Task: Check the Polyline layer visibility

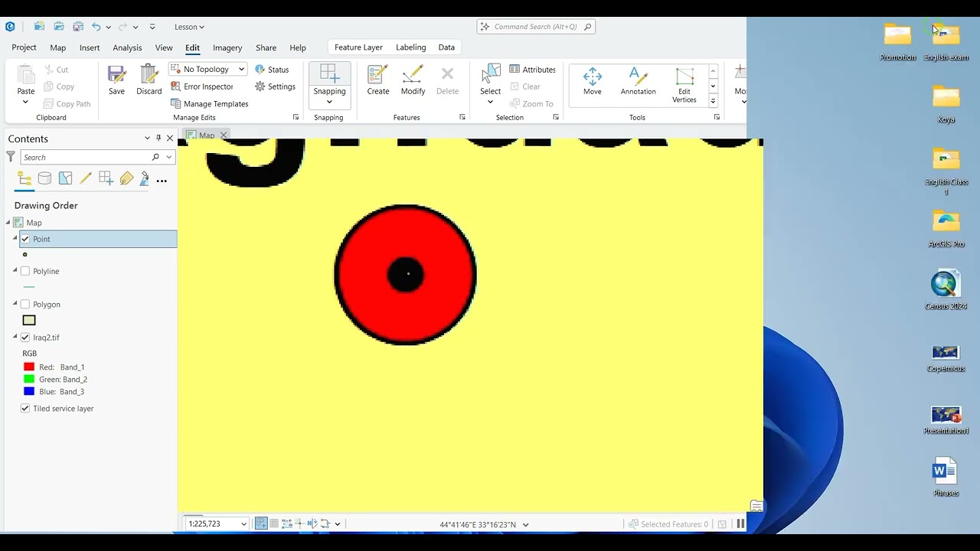Action: click(x=25, y=271)
